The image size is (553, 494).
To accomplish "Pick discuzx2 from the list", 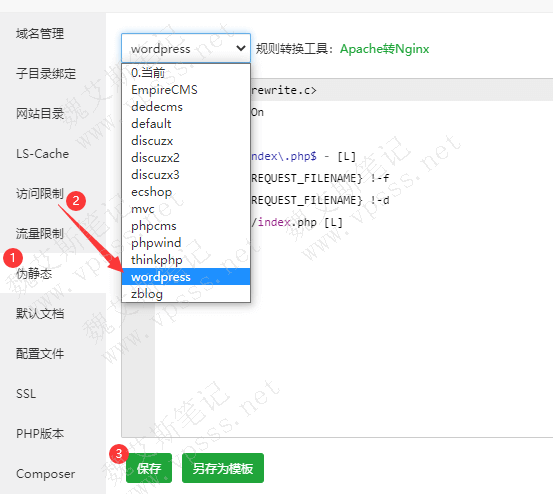I will [186, 158].
